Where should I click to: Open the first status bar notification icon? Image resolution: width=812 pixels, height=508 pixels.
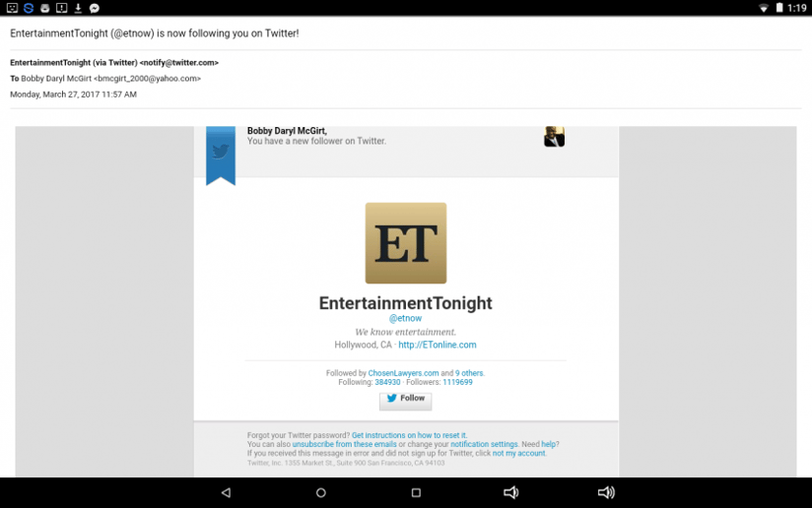[12, 8]
